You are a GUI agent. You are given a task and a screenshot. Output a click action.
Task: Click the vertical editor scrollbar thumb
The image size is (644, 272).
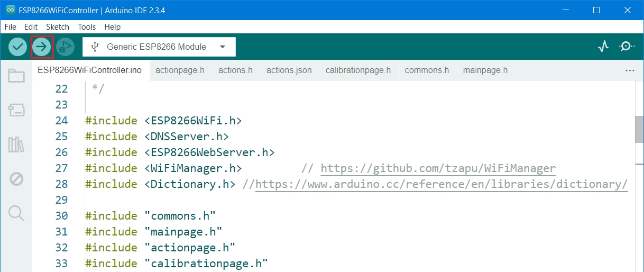(x=639, y=129)
